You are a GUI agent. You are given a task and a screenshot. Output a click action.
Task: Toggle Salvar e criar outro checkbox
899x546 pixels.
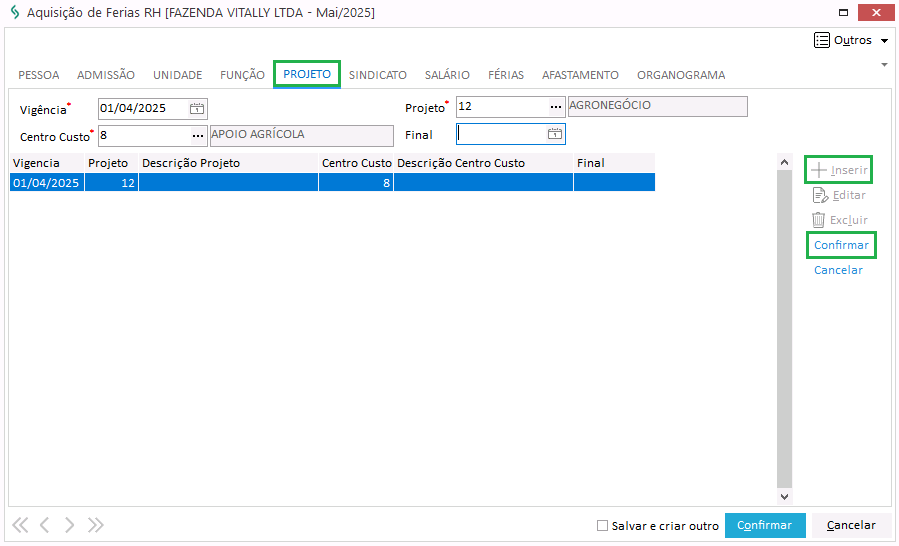[x=602, y=525]
